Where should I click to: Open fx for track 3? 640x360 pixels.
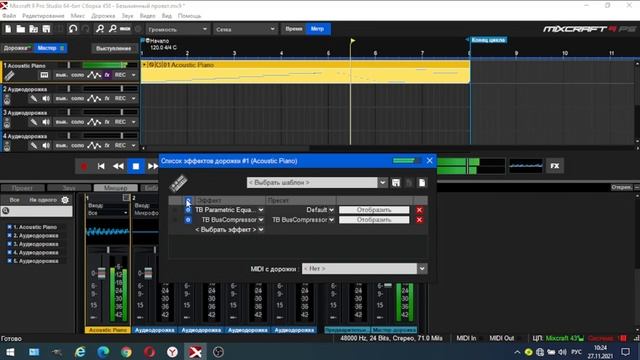pos(107,122)
